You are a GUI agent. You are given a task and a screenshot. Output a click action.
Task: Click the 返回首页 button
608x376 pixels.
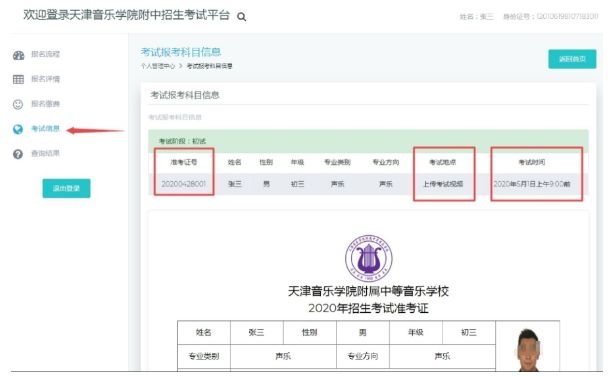(x=572, y=59)
